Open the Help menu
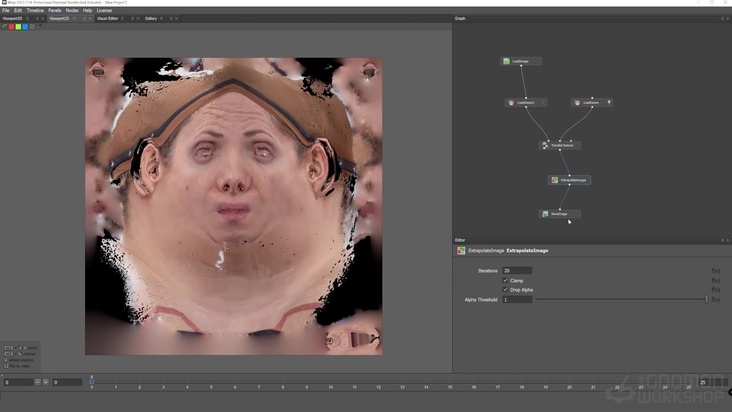The height and width of the screenshot is (412, 732). click(87, 10)
